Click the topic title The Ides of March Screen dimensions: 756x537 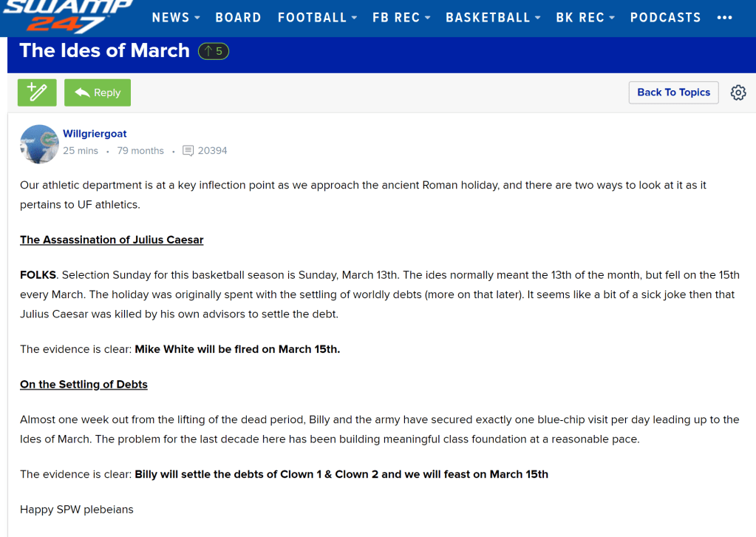pos(104,50)
